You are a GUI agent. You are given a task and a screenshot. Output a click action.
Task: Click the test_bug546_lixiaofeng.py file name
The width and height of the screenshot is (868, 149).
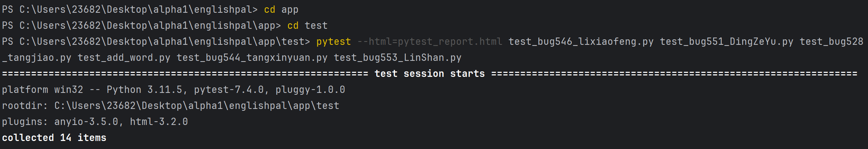(x=580, y=42)
